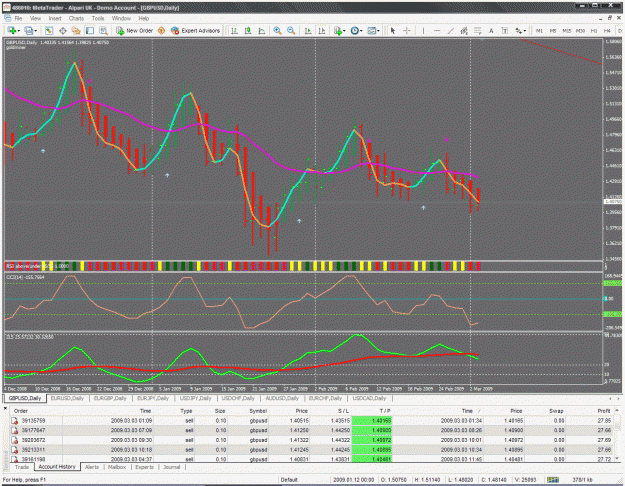The width and height of the screenshot is (625, 486).
Task: Select the Text 'A' tool
Action: (491, 31)
